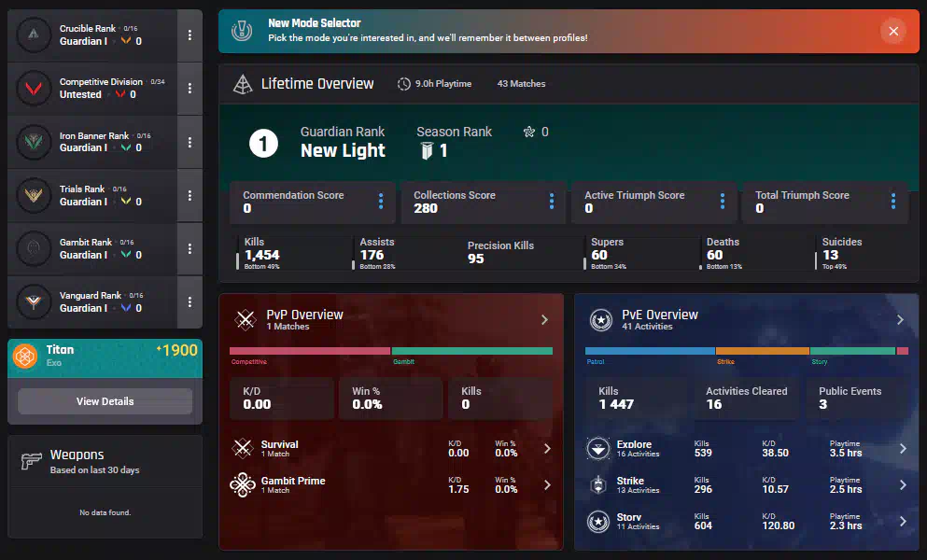927x560 pixels.
Task: Open Survival mode details arrow
Action: click(x=547, y=449)
